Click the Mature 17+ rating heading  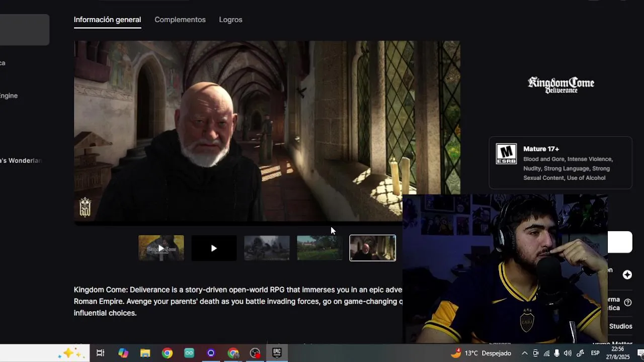pos(541,149)
